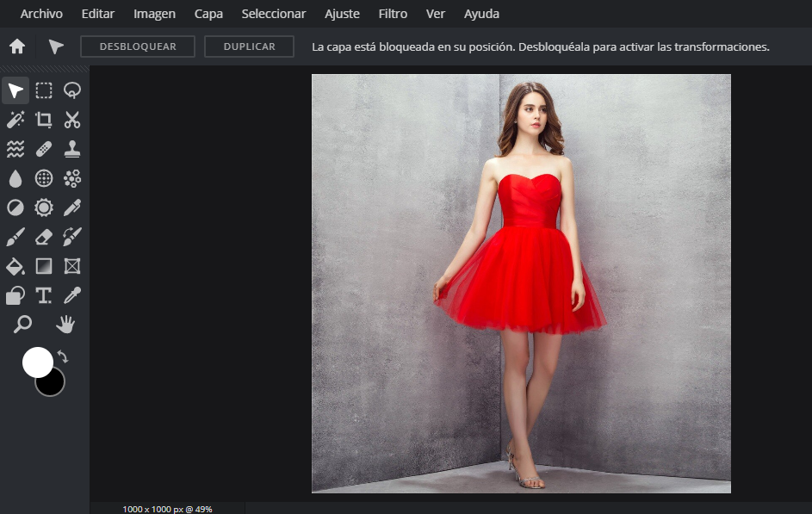Click the Home icon in the options bar
Viewport: 812px width, 514px height.
point(17,46)
